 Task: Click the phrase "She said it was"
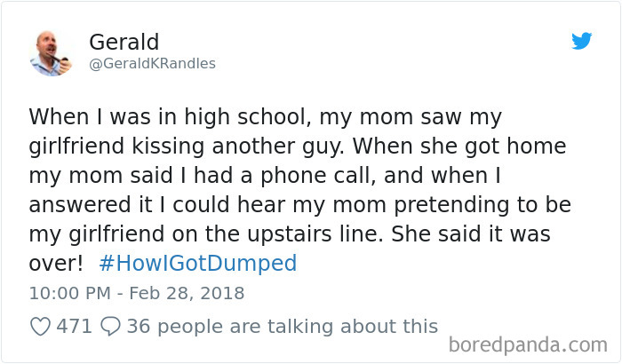(471, 234)
